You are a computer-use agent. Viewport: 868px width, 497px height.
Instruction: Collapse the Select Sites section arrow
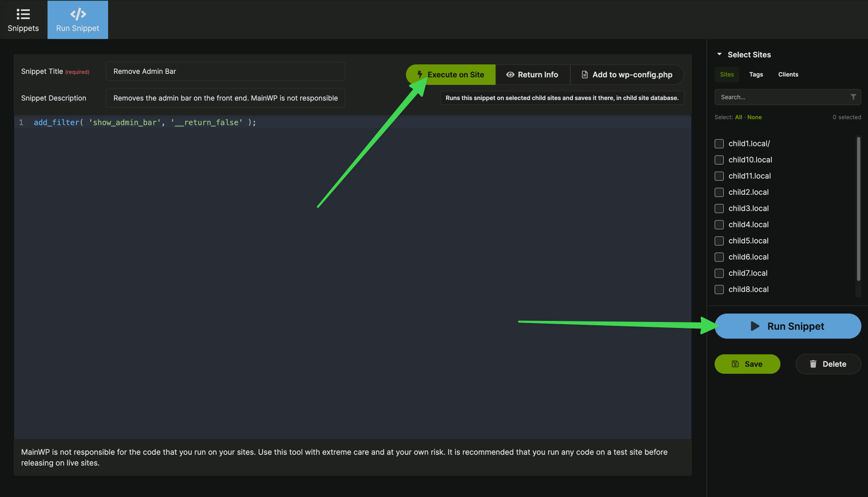pyautogui.click(x=719, y=54)
